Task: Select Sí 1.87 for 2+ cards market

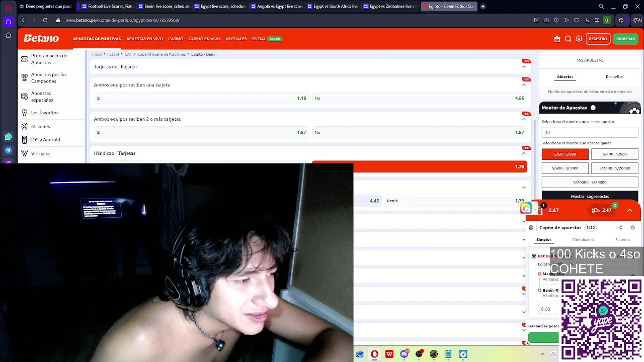Action: pos(200,132)
